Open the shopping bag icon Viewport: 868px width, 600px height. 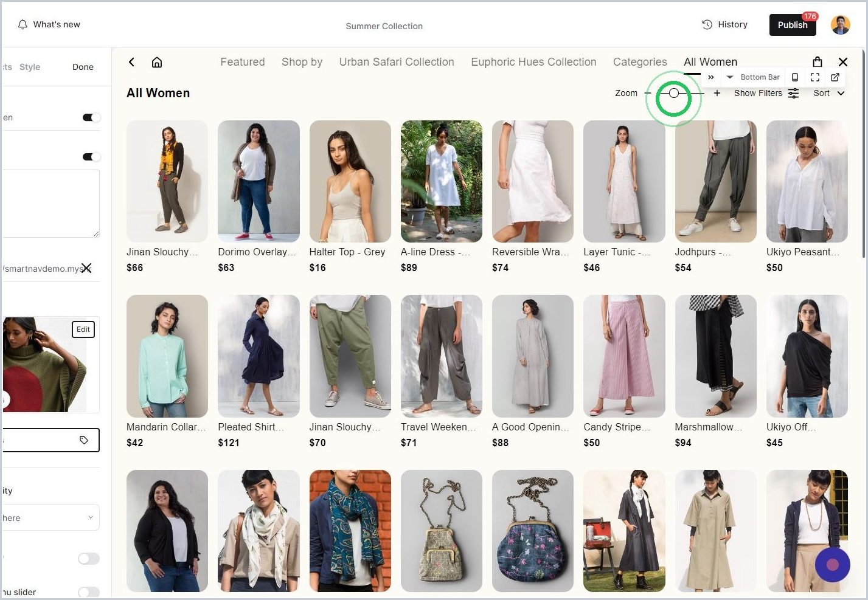pos(818,61)
